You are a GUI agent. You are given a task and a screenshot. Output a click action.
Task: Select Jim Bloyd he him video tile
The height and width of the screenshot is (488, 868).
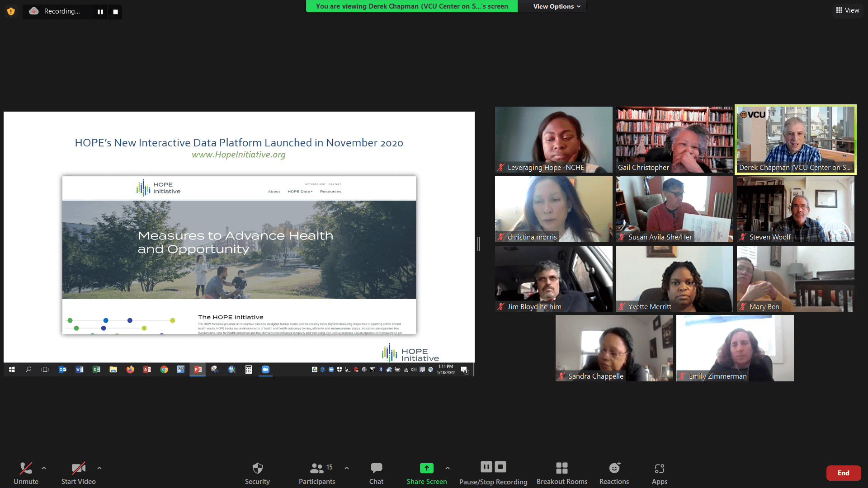tap(554, 279)
